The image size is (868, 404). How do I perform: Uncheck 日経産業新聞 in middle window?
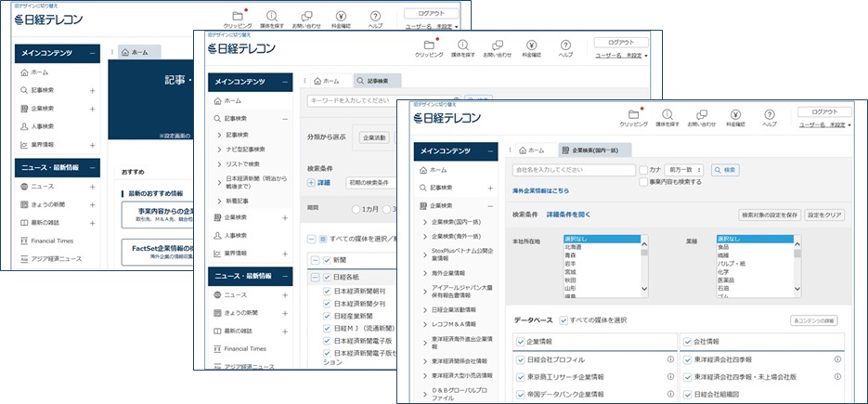(327, 316)
